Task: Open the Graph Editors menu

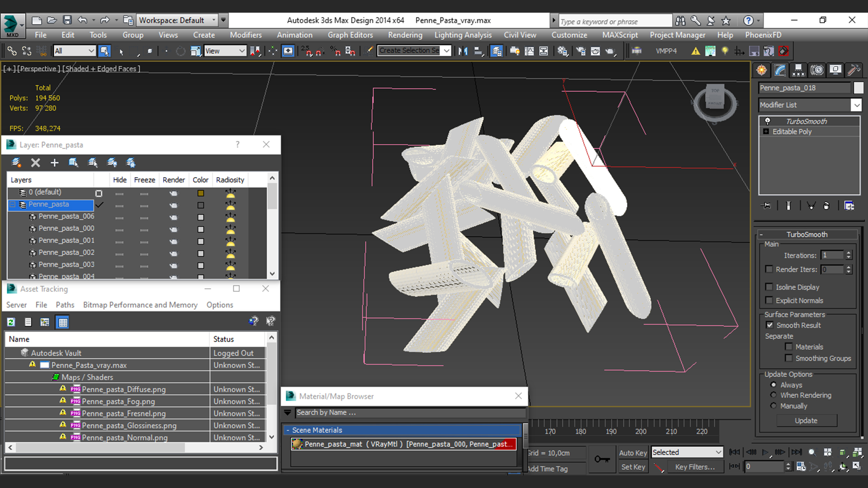Action: click(x=350, y=35)
